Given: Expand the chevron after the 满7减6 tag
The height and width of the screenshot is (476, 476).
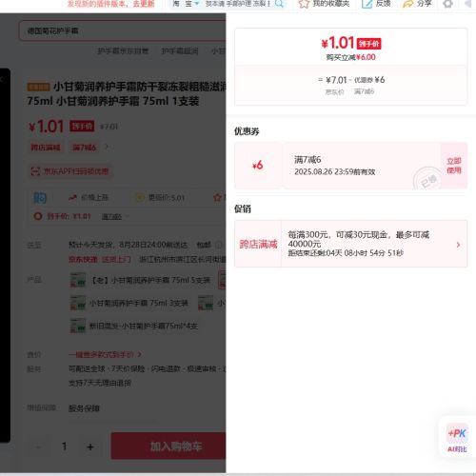Looking at the screenshot, I should pyautogui.click(x=107, y=147).
